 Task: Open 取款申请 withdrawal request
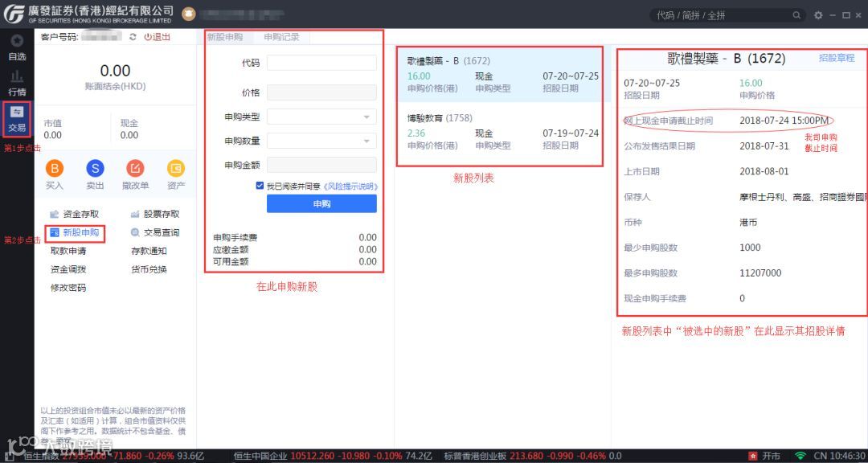coord(68,251)
